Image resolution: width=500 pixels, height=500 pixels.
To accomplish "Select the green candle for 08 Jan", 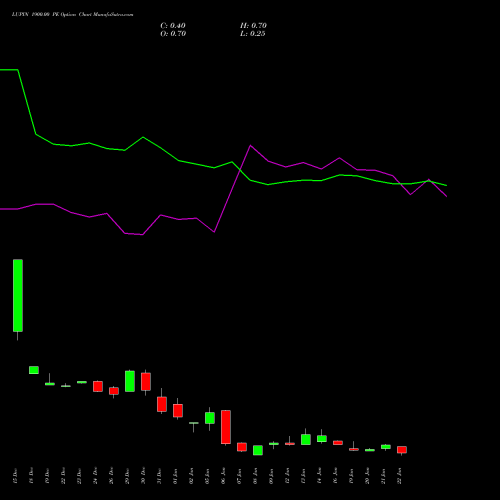I will click(258, 450).
